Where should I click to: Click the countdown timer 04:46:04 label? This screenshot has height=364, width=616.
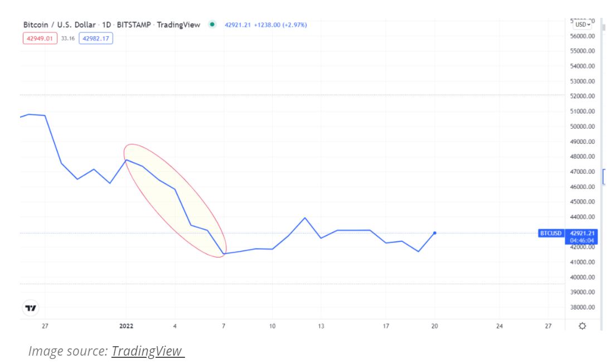coord(582,240)
